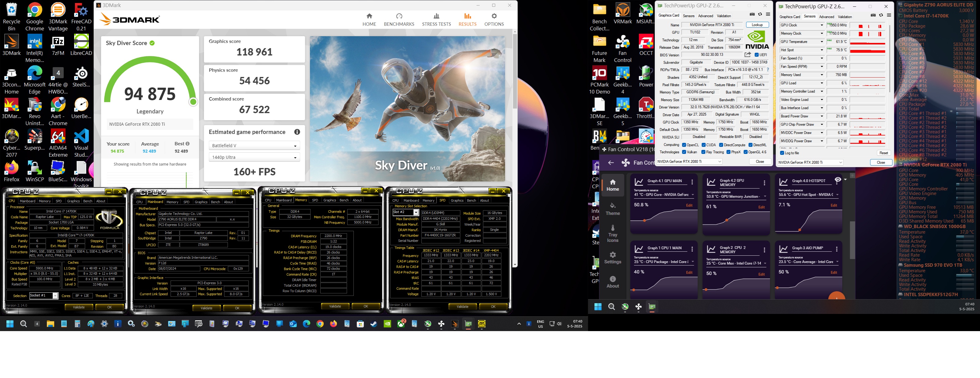The image size is (980, 378).
Task: Toggle the CUDA checkbox in GPU-Z
Action: point(704,145)
